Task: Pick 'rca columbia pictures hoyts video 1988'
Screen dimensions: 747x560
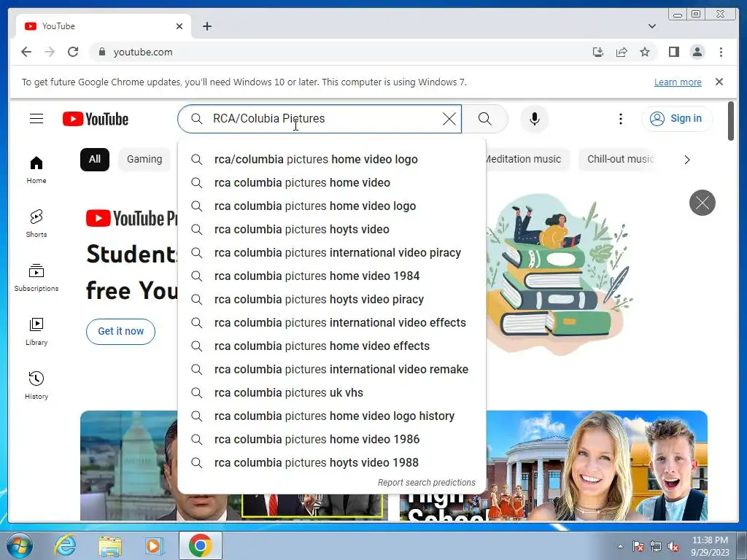Action: [x=332, y=462]
